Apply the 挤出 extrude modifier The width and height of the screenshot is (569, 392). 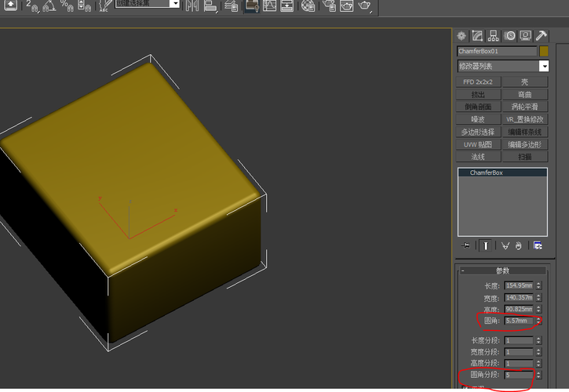[478, 95]
